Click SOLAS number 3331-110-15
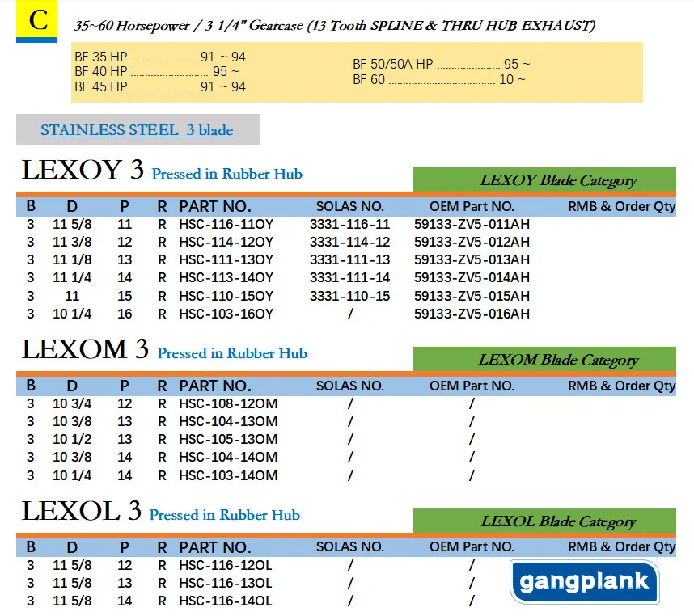The image size is (694, 616). [x=349, y=296]
